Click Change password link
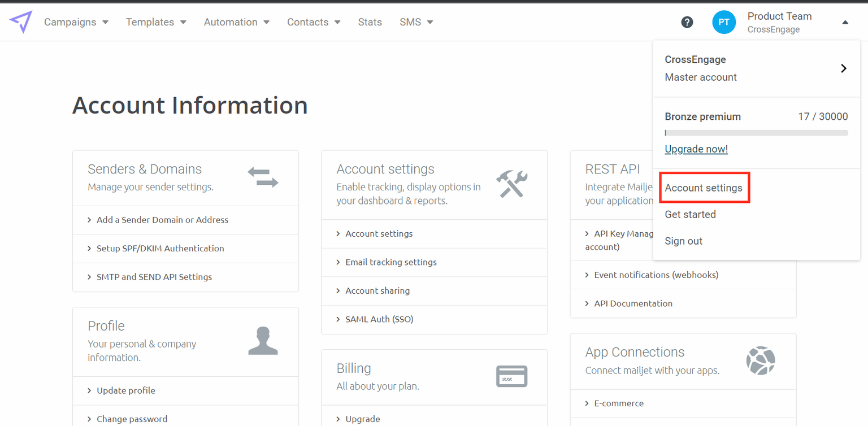Image resolution: width=868 pixels, height=426 pixels. click(132, 419)
